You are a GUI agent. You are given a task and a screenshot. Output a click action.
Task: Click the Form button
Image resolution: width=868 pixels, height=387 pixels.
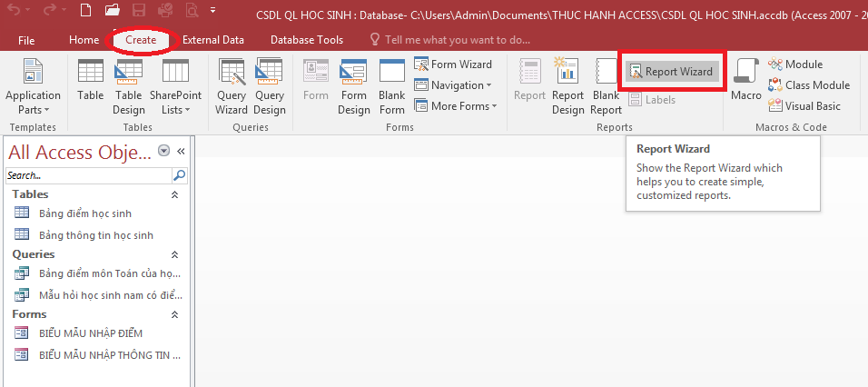click(316, 81)
